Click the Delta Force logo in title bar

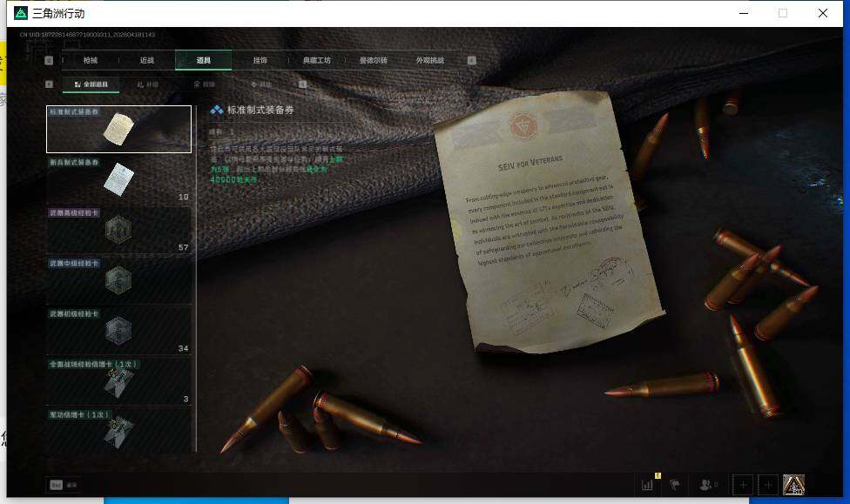click(x=19, y=13)
